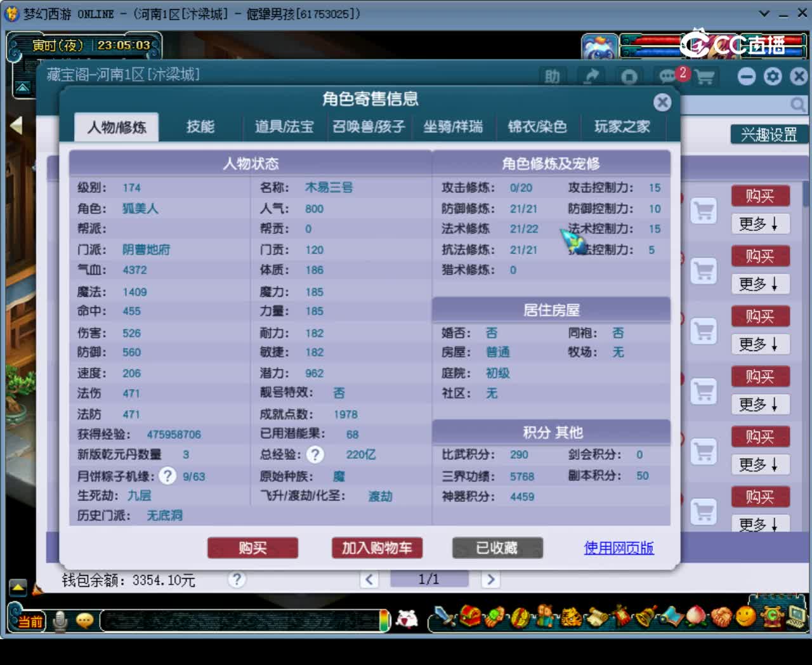Expand the topmost 更多 dropdown in the listing

point(759,223)
